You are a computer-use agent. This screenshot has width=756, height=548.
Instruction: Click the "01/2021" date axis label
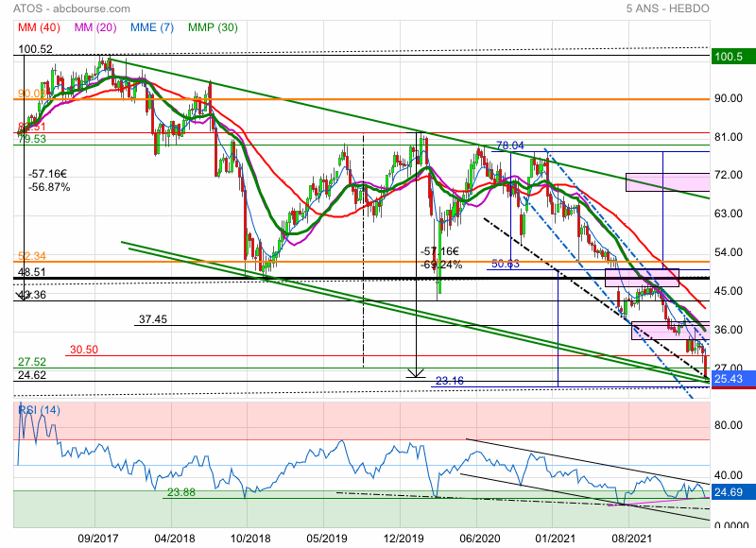[x=556, y=539]
